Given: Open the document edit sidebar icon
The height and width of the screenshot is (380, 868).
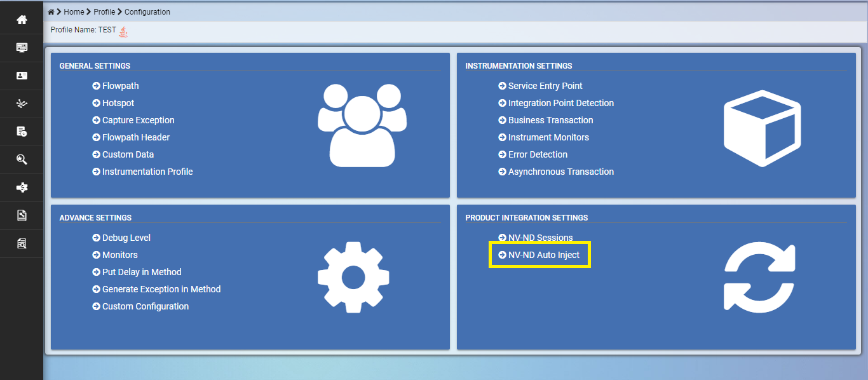Looking at the screenshot, I should click(22, 215).
